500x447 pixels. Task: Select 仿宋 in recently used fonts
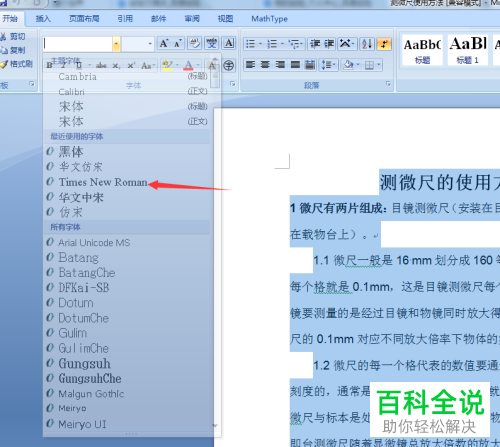[x=127, y=212]
